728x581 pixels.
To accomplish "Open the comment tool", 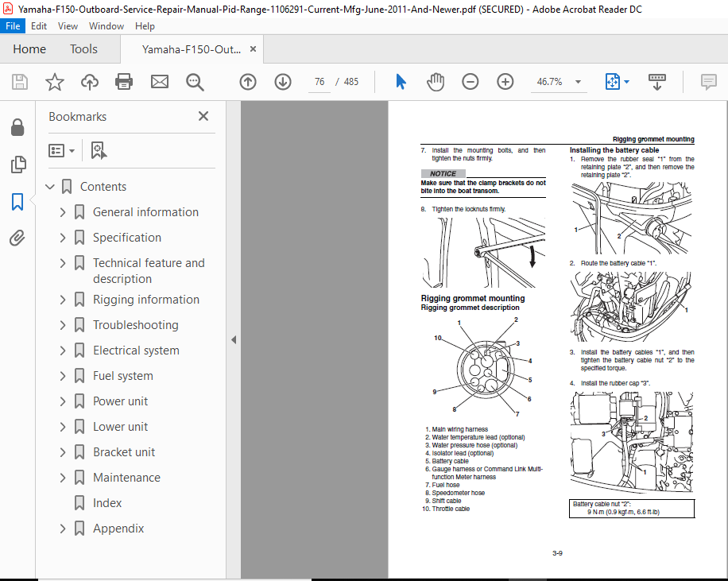I will [x=708, y=82].
